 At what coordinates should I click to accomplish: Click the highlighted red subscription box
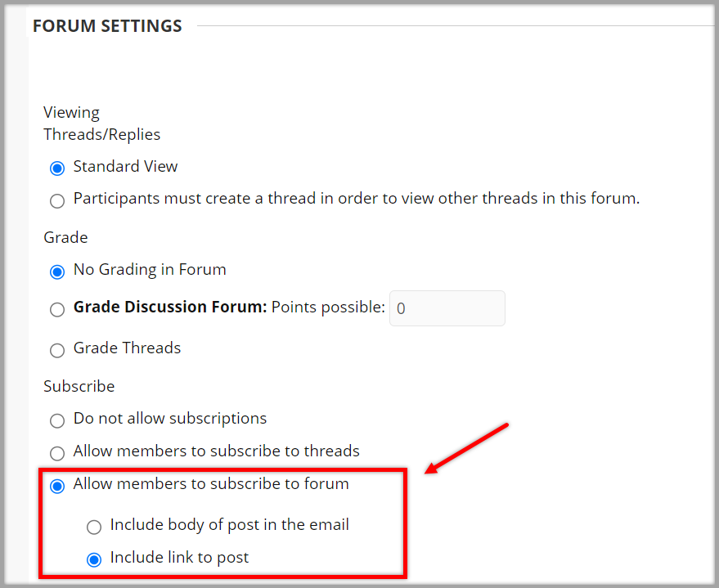click(222, 523)
